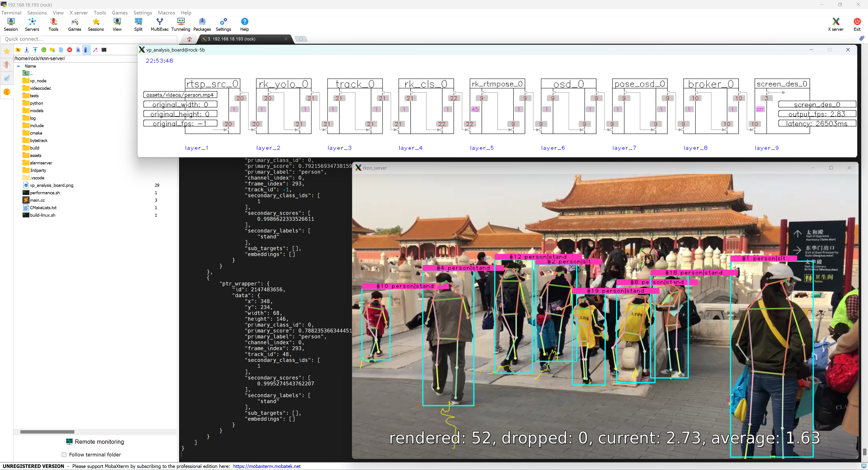Viewport: 868px width, 470px height.
Task: Open the bytetrack folder
Action: (38, 141)
